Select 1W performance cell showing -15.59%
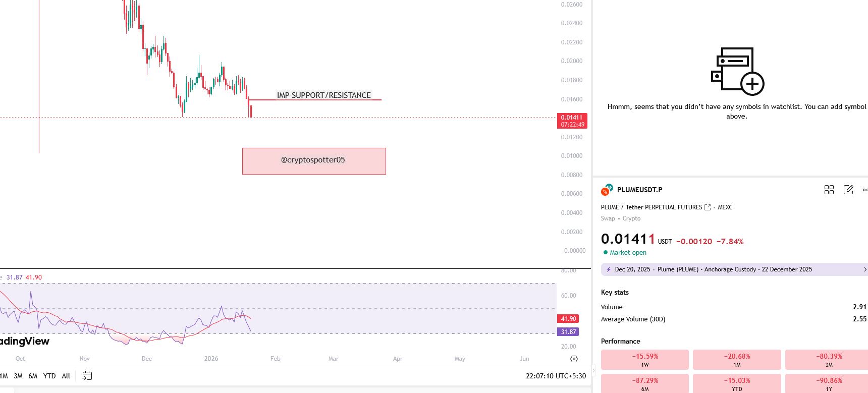The image size is (868, 393). pos(645,360)
